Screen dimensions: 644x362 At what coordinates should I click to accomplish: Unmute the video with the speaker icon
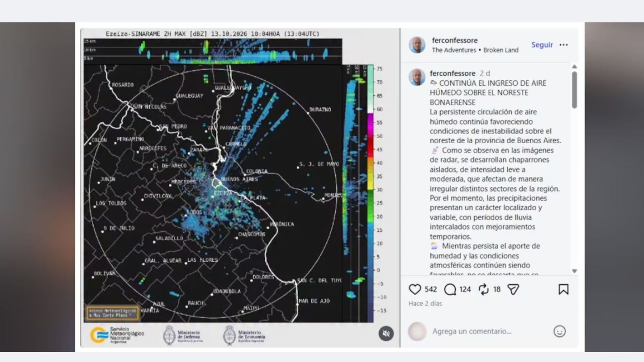coord(386,333)
